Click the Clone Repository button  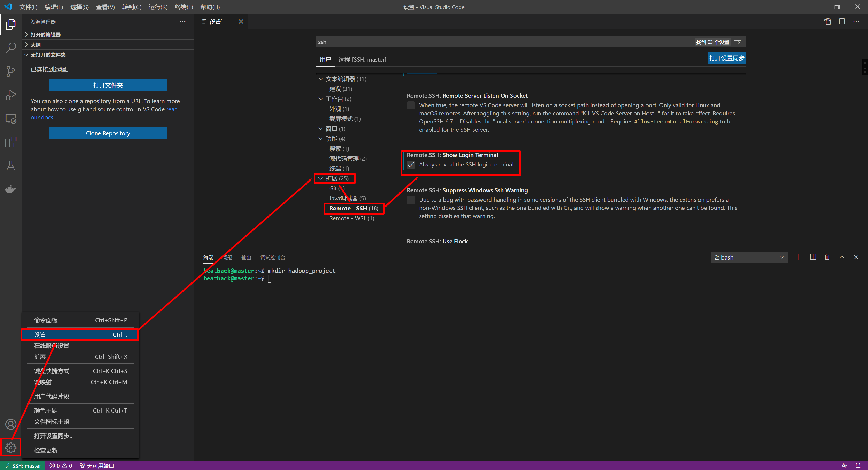pyautogui.click(x=108, y=133)
